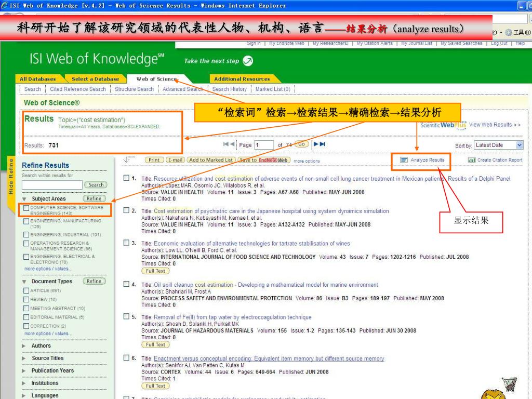Collapse the Subject Areas section
Viewport: 532px width, 399px height.
click(x=24, y=199)
